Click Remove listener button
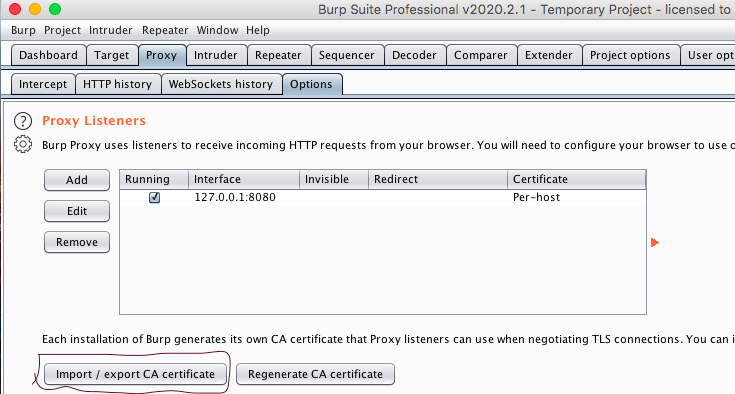The height and width of the screenshot is (394, 735). (77, 242)
